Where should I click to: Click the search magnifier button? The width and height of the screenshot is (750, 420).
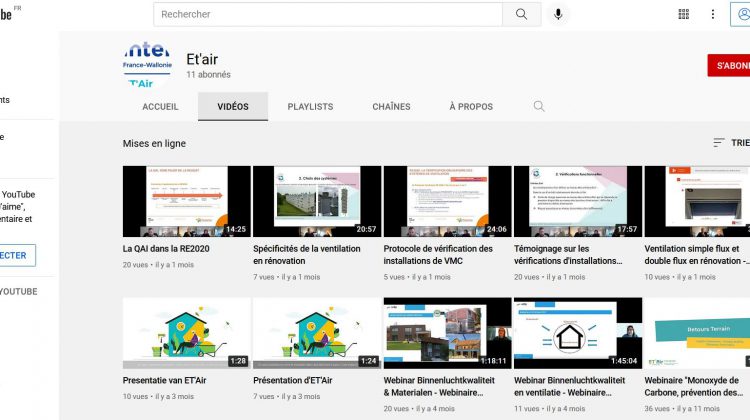coord(521,14)
